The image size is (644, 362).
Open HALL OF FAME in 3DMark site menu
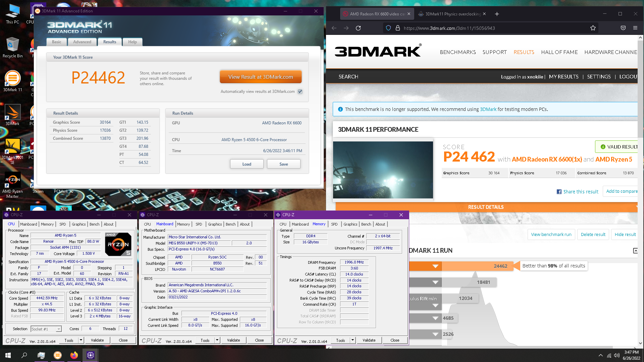pyautogui.click(x=559, y=52)
